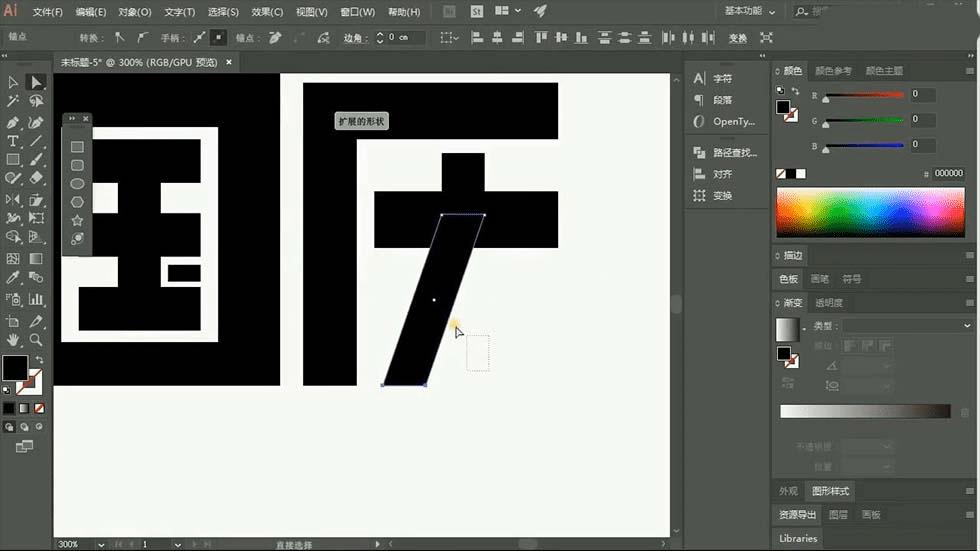Viewport: 980px width, 551px height.
Task: Select the Lasso tool
Action: [36, 101]
